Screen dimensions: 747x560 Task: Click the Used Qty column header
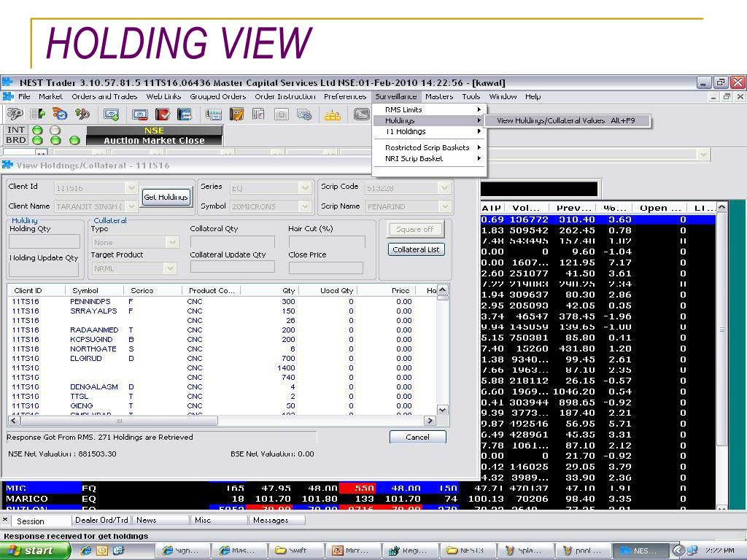tap(328, 290)
